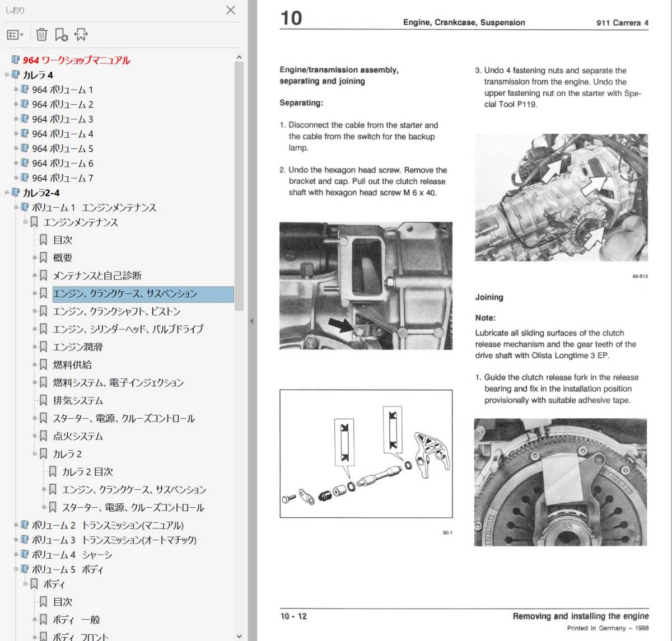Collapse the カレラ 2 bookmark group

tap(35, 454)
